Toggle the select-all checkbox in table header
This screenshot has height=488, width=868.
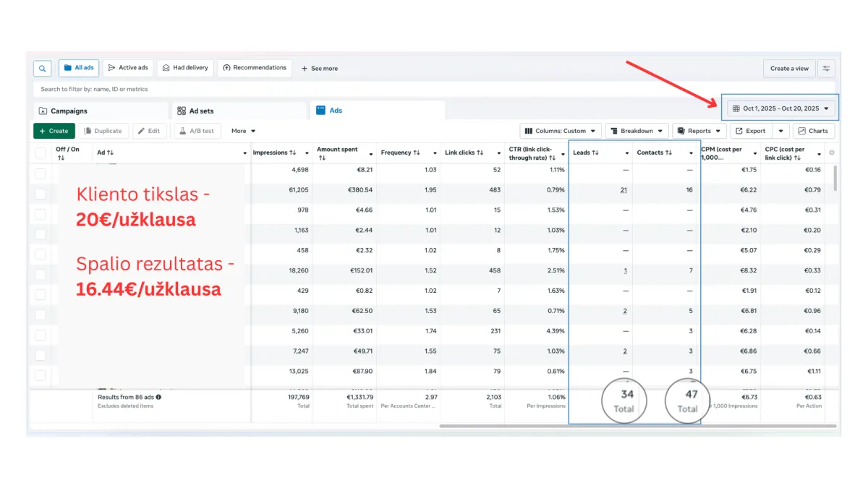pos(41,153)
